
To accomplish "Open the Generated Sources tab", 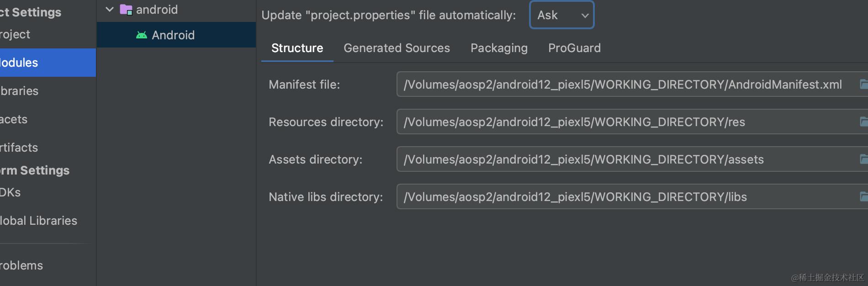I will click(x=397, y=48).
